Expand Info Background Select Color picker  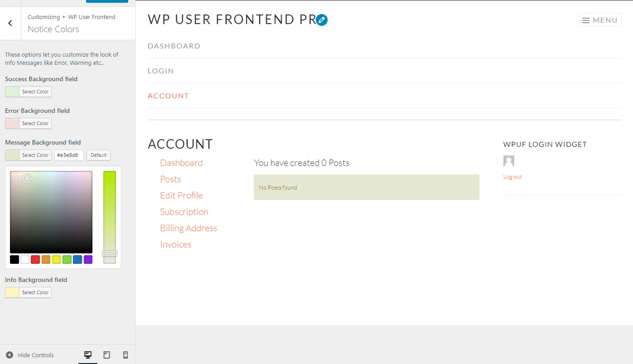click(28, 292)
